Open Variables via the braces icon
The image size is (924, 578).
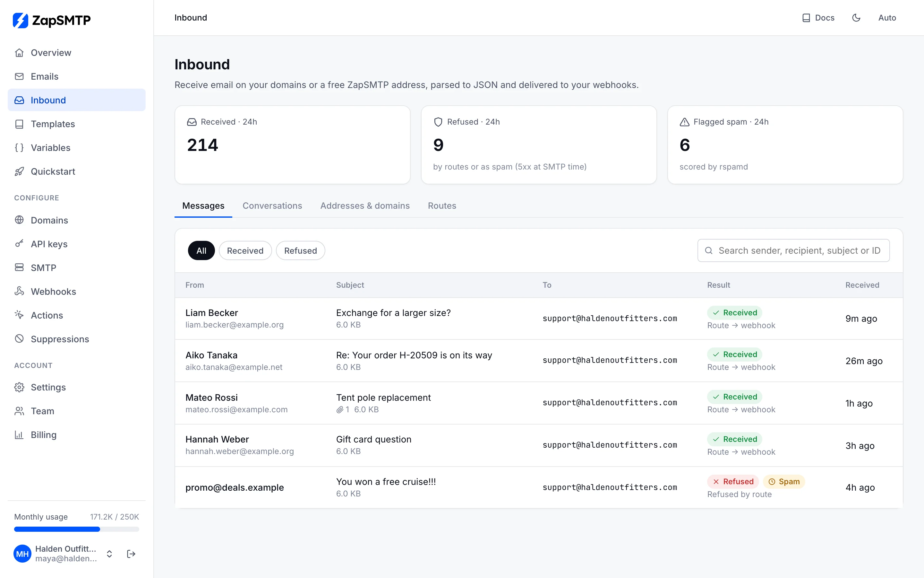pyautogui.click(x=19, y=148)
